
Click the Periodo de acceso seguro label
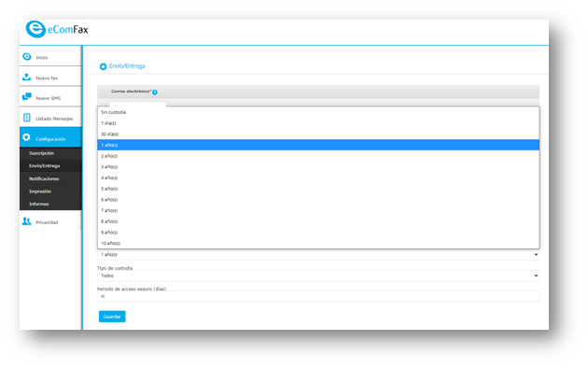click(x=132, y=289)
